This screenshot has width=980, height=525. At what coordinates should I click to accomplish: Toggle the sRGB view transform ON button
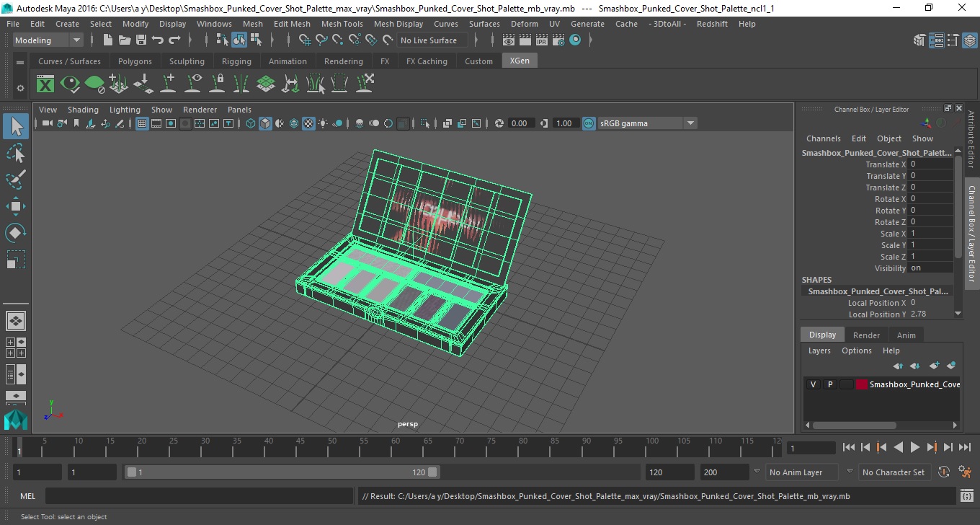coord(589,123)
